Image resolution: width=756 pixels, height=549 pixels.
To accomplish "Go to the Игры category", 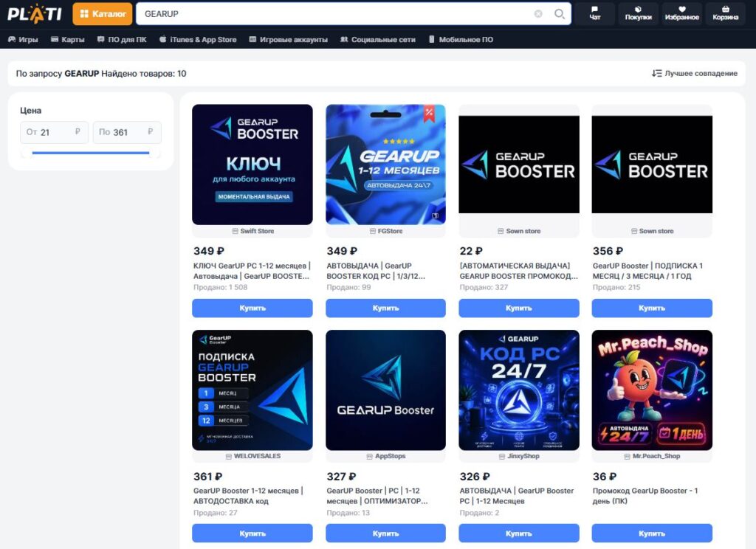I will [23, 40].
